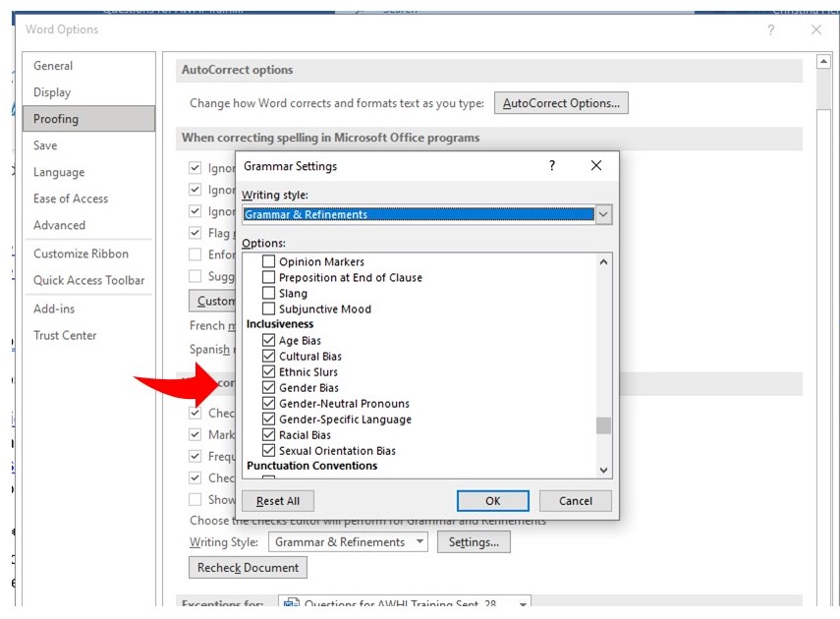This screenshot has width=840, height=619.
Task: Toggle first Ignore checkbox under spelling options
Action: (195, 168)
